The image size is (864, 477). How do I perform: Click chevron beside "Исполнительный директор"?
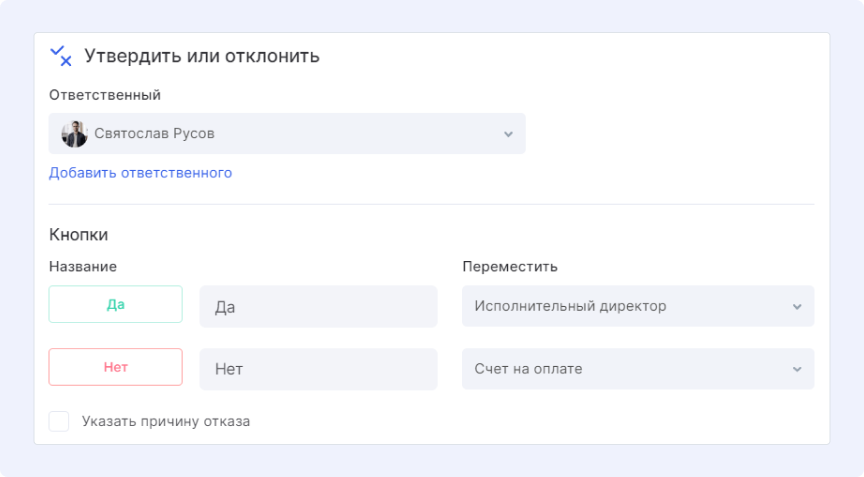click(x=797, y=307)
